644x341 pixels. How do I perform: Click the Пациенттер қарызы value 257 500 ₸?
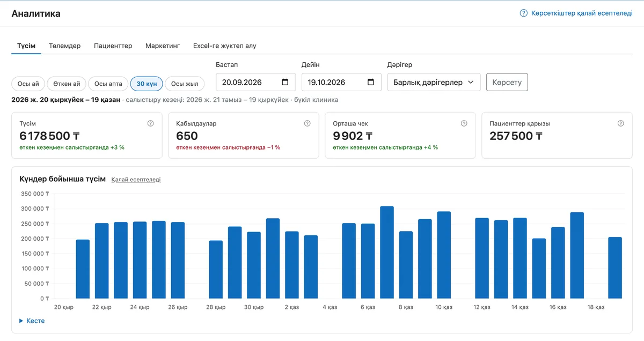516,136
